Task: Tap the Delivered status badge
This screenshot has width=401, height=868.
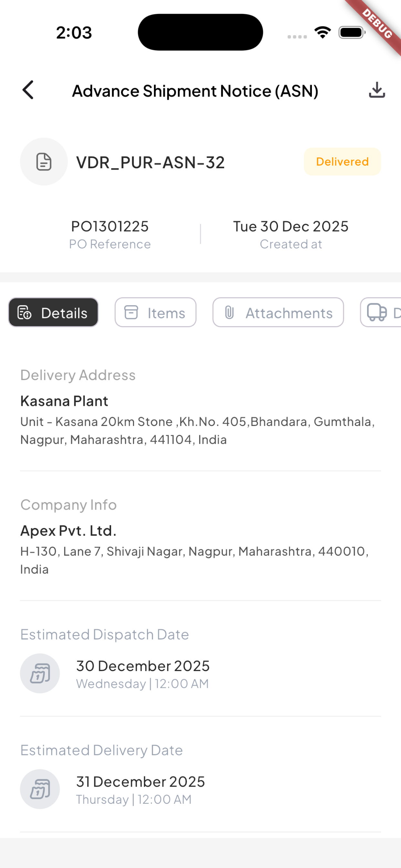Action: [x=342, y=162]
